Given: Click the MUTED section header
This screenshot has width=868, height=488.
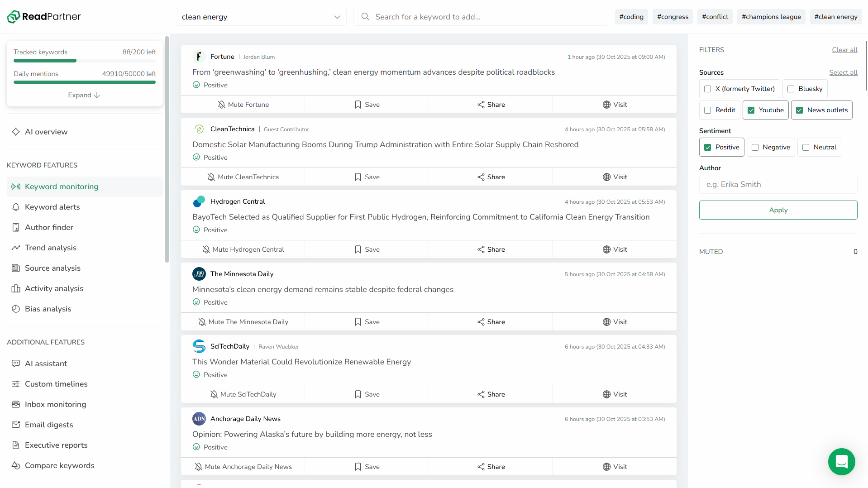Looking at the screenshot, I should [711, 252].
